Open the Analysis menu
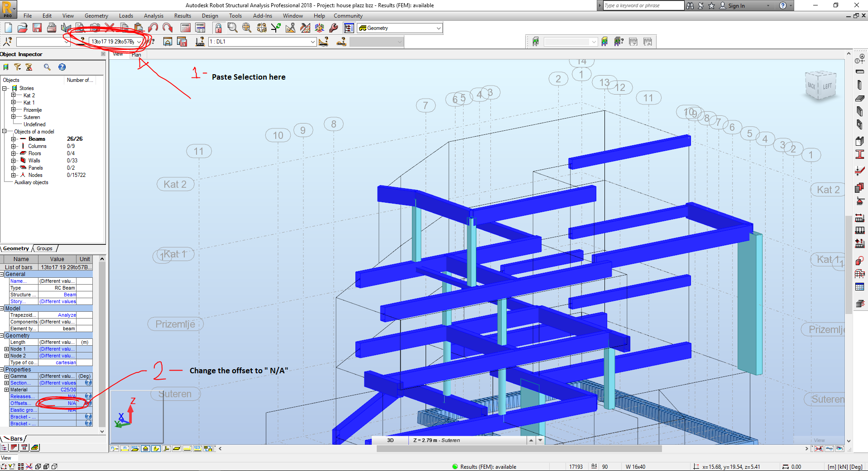 coord(153,15)
